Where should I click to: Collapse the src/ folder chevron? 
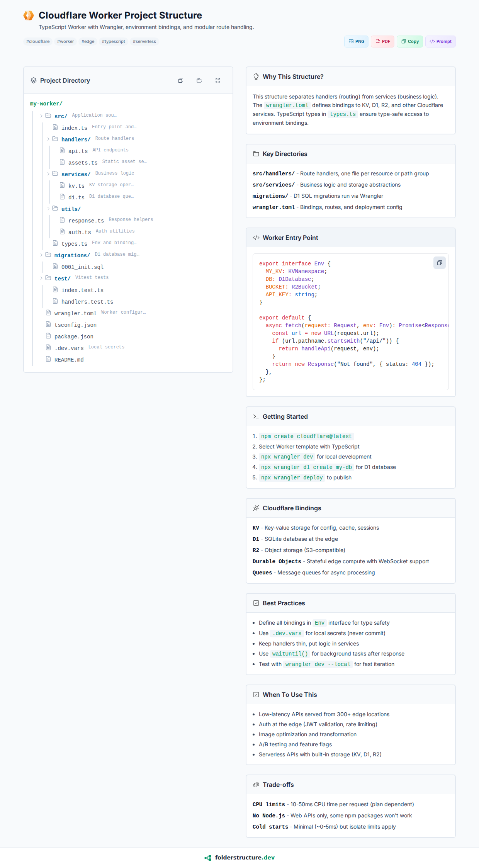click(41, 116)
